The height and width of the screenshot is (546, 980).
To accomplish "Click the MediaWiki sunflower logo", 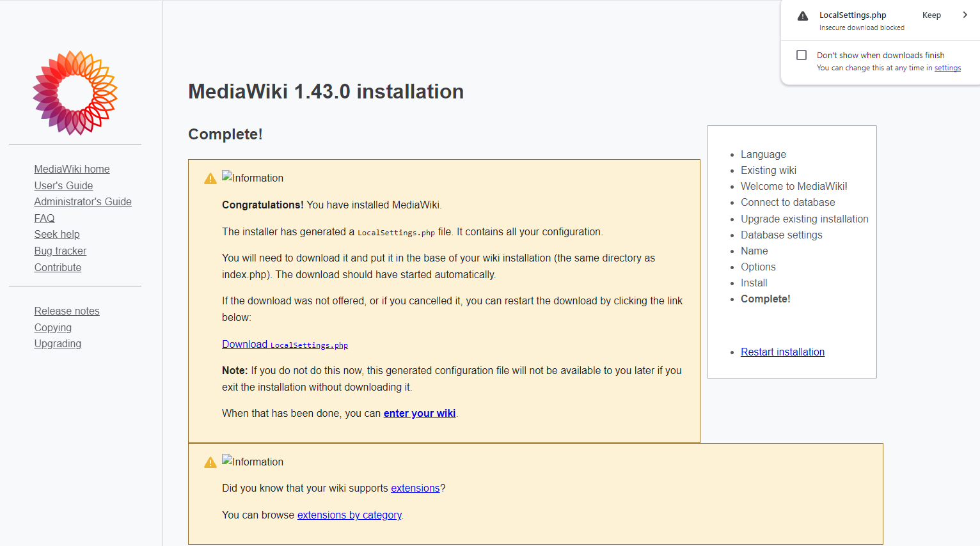I will point(75,93).
